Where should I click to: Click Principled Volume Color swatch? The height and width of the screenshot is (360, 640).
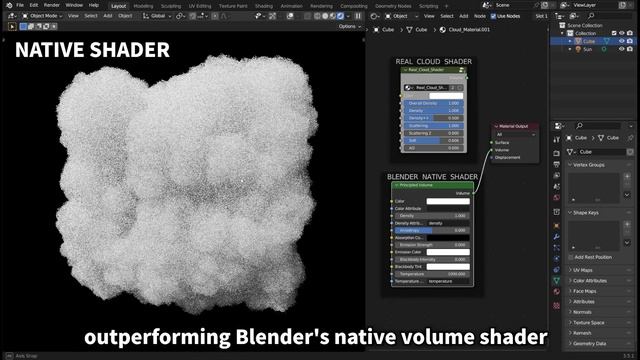pos(448,201)
